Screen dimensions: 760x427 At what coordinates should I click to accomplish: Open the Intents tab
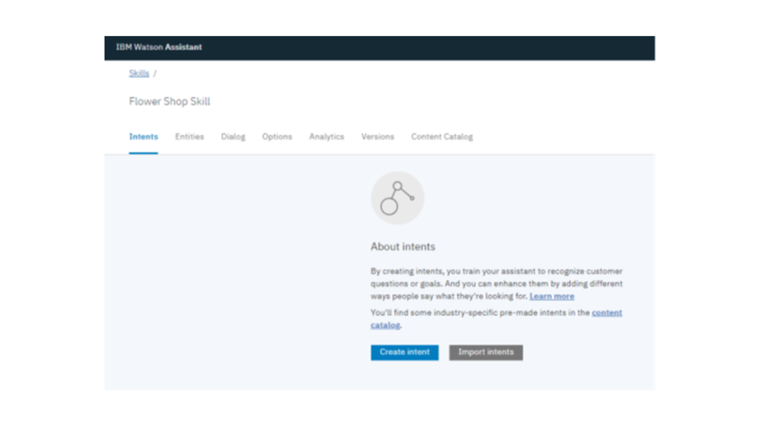(143, 137)
